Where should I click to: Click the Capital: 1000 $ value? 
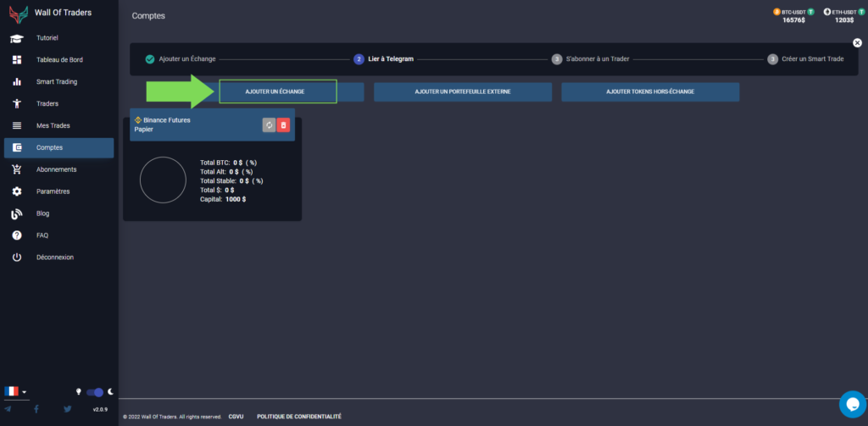tap(223, 199)
